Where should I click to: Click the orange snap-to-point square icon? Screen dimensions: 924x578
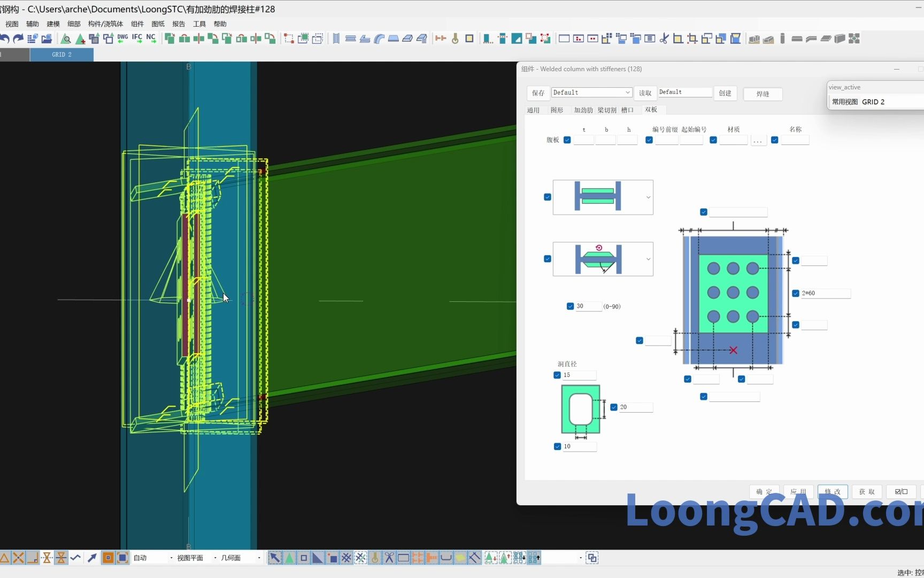pyautogui.click(x=107, y=558)
